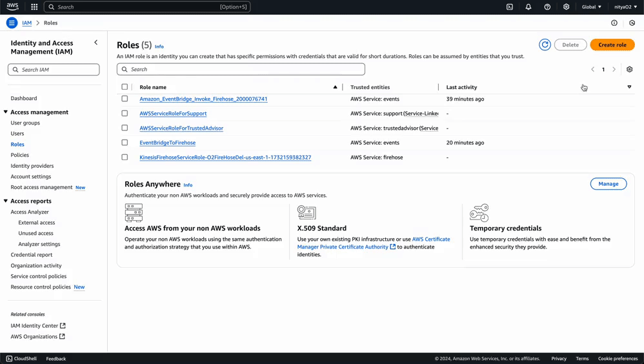Open User groups in side navigation
This screenshot has height=364, width=644.
pyautogui.click(x=25, y=123)
